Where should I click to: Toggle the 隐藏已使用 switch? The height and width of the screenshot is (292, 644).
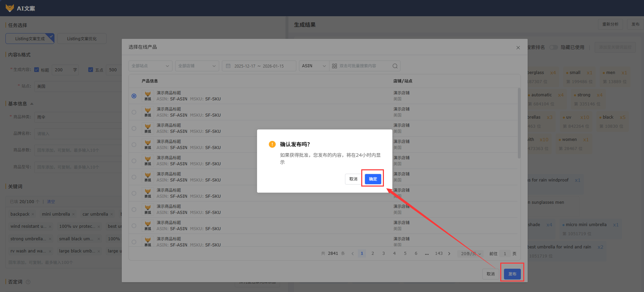click(x=553, y=47)
